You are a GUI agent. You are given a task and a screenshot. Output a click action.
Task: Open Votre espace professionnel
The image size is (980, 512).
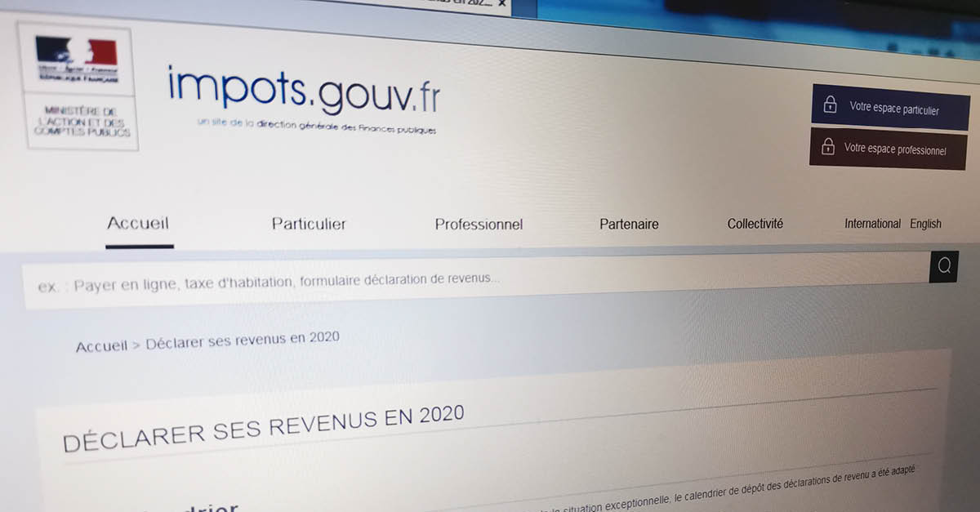(888, 149)
